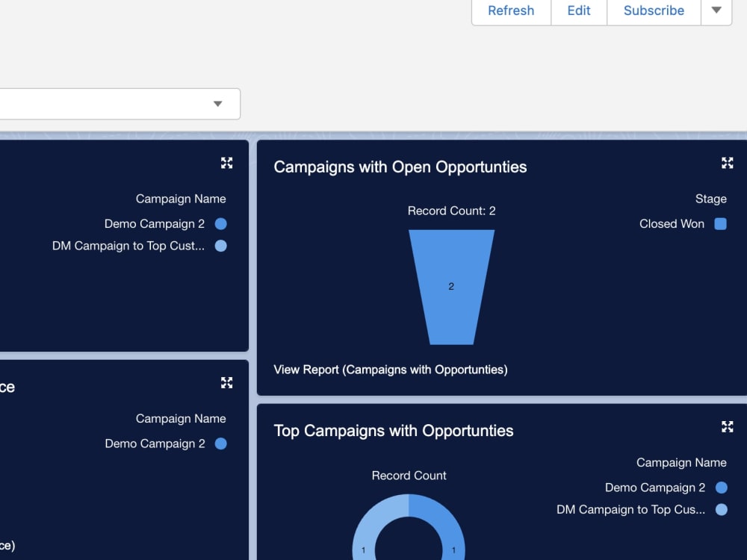
Task: Click the Stage legend heading
Action: 711,199
